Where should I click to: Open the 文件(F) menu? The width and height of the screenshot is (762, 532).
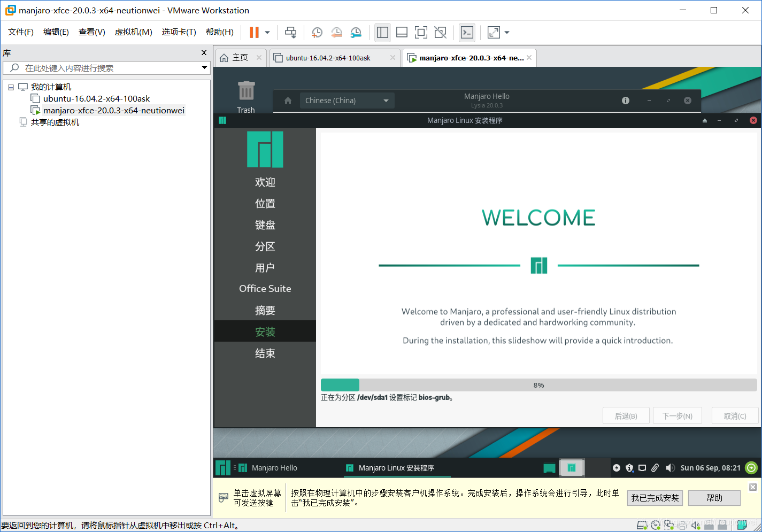point(21,32)
